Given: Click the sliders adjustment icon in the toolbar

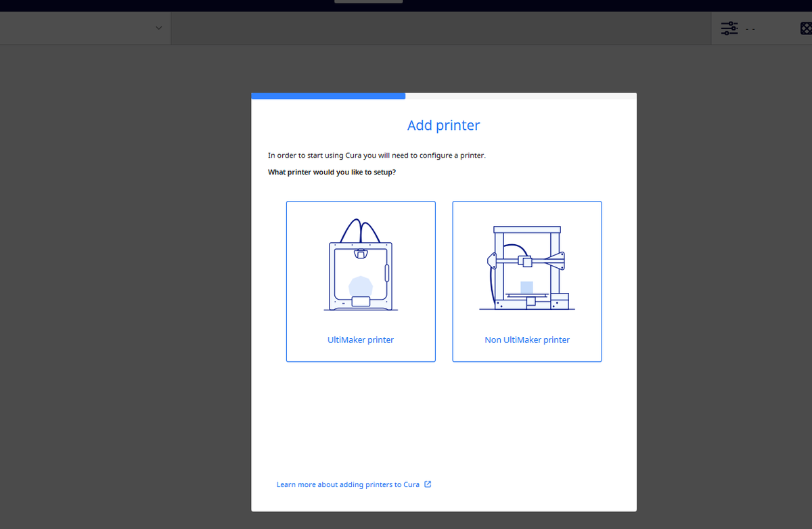Looking at the screenshot, I should pyautogui.click(x=729, y=28).
